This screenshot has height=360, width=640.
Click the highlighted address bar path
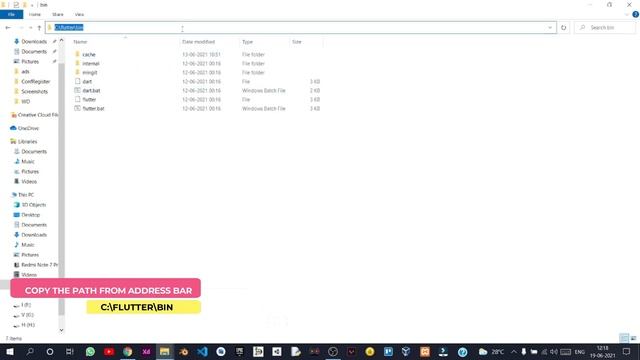(x=69, y=27)
